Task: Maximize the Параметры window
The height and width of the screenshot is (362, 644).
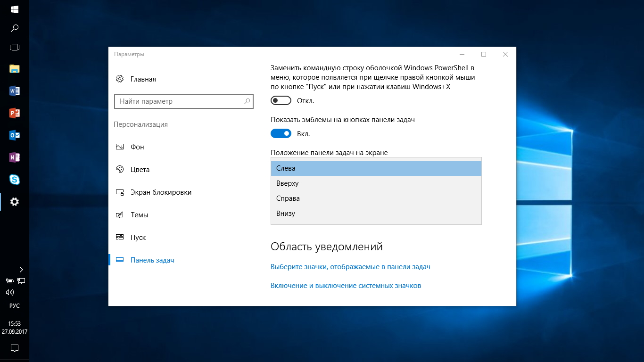Action: (484, 54)
